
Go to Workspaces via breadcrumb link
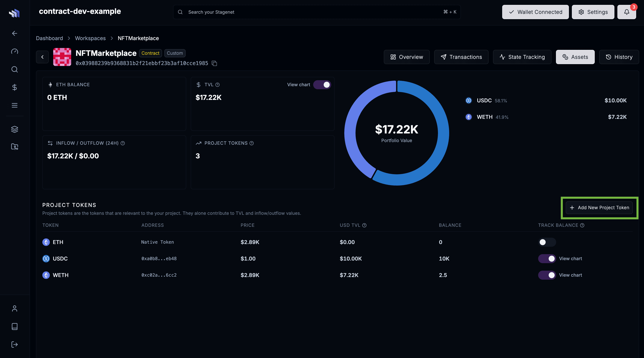pos(90,38)
